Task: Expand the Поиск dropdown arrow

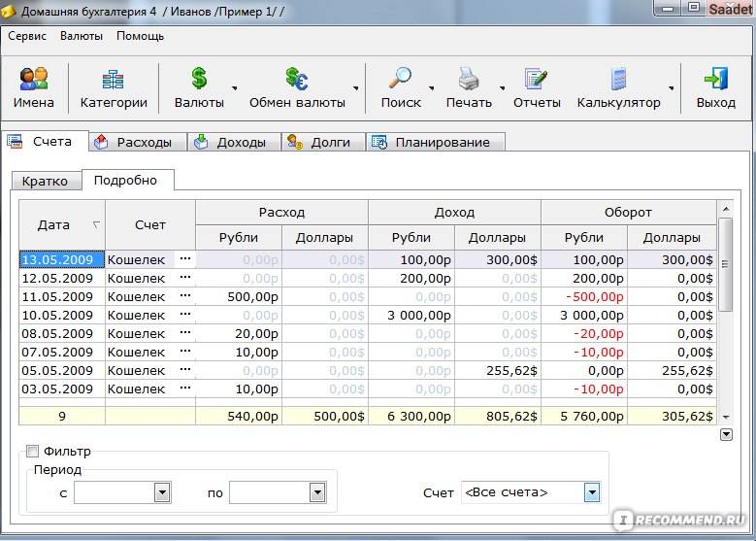Action: coord(432,88)
